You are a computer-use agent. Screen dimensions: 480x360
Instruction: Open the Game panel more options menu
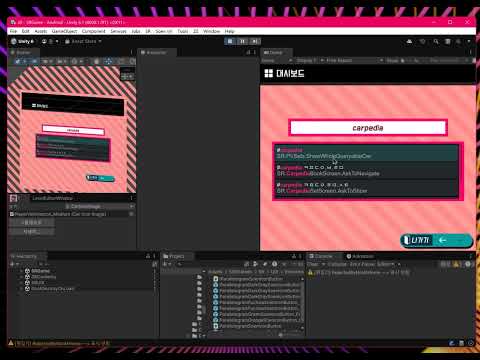point(471,52)
